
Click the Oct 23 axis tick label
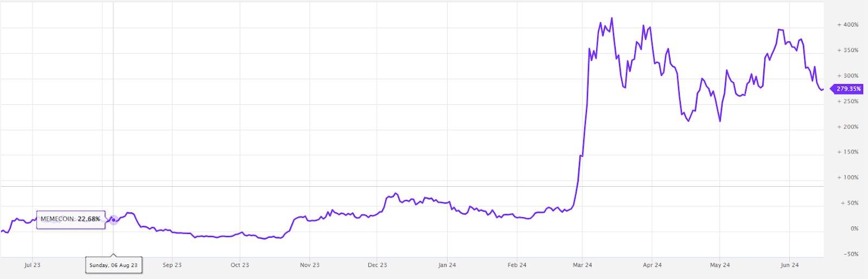pyautogui.click(x=240, y=265)
